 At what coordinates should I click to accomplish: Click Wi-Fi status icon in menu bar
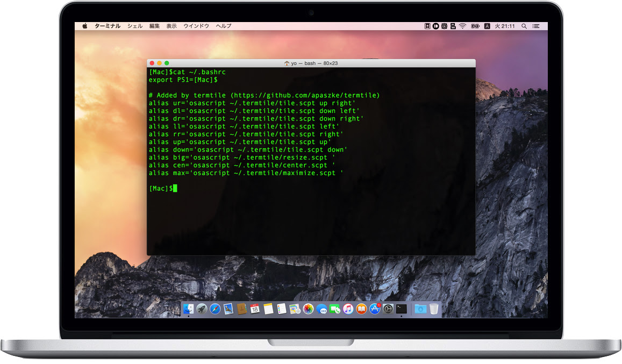(x=462, y=26)
